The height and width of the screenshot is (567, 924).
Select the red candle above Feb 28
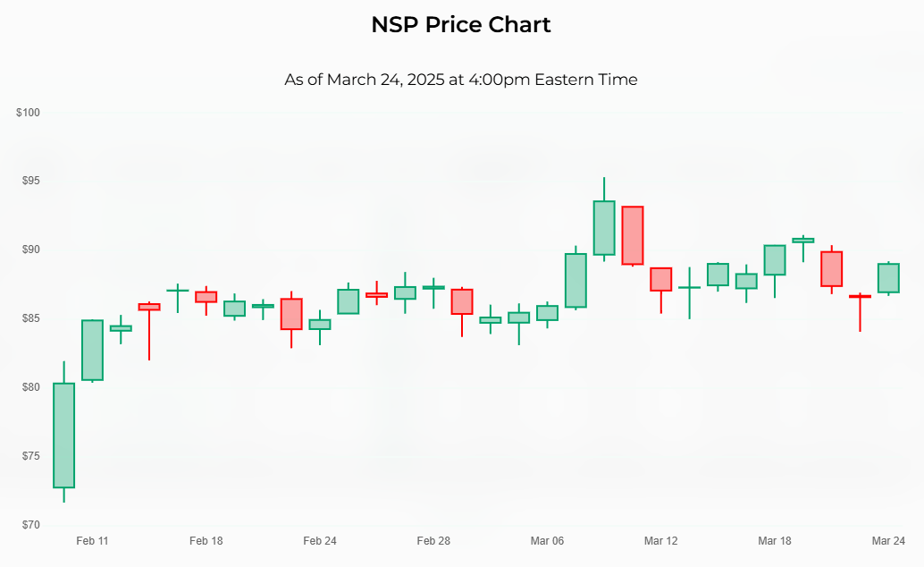[x=462, y=301]
